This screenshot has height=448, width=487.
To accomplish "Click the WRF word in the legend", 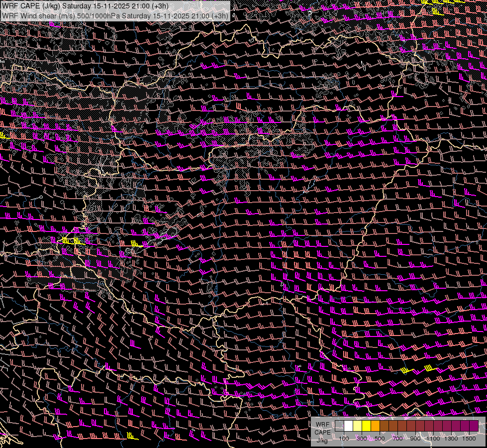I will coord(323,425).
